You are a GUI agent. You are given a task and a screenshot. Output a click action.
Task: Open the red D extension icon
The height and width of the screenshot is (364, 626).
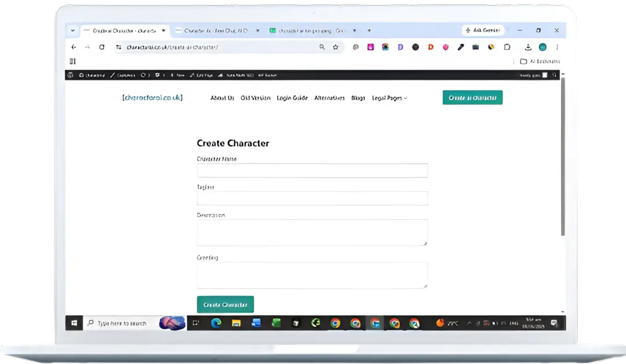tap(430, 47)
